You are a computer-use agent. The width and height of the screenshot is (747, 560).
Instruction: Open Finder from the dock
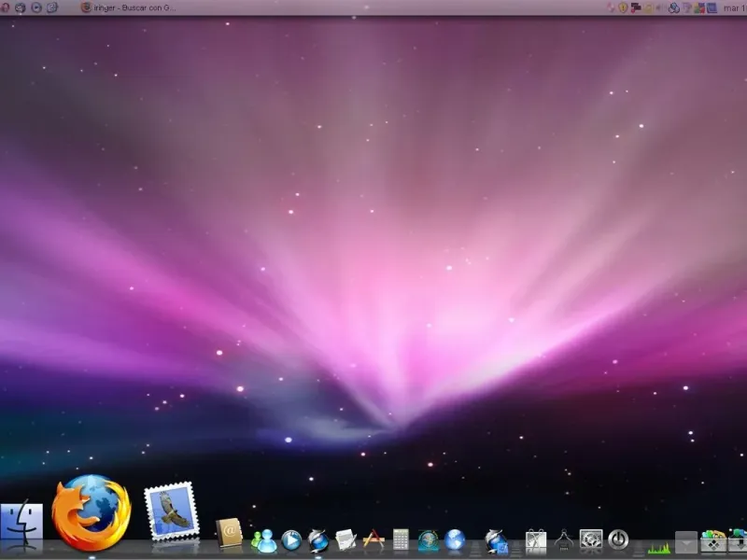[x=21, y=523]
